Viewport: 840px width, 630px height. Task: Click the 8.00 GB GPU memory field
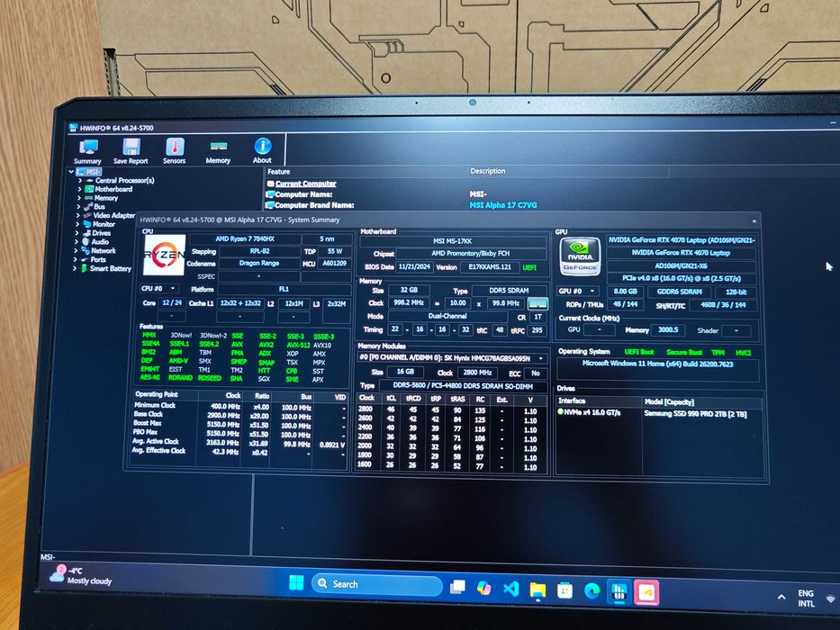click(x=625, y=292)
